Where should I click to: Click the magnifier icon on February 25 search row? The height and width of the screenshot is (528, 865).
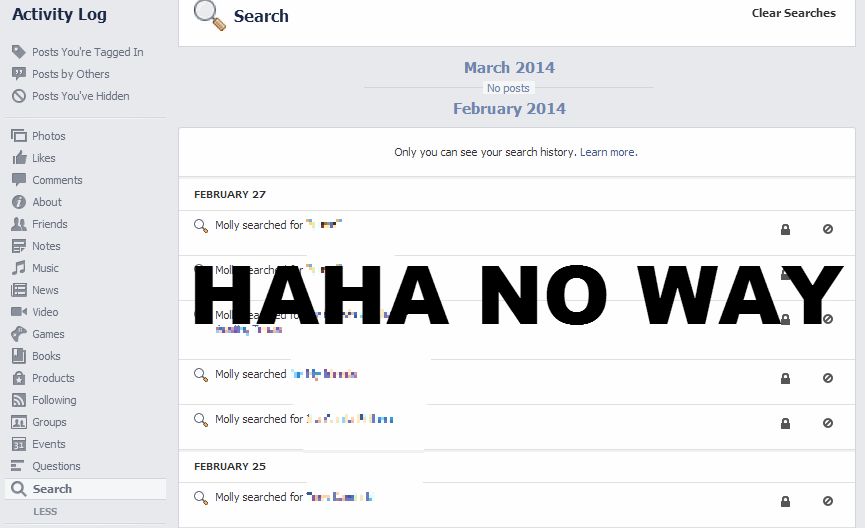point(201,498)
